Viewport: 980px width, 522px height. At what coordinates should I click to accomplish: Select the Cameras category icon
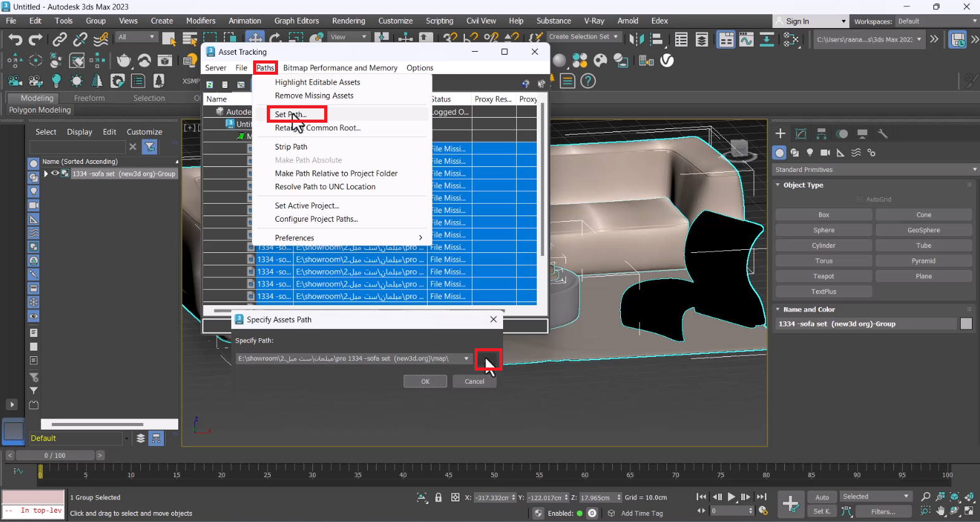coord(825,153)
